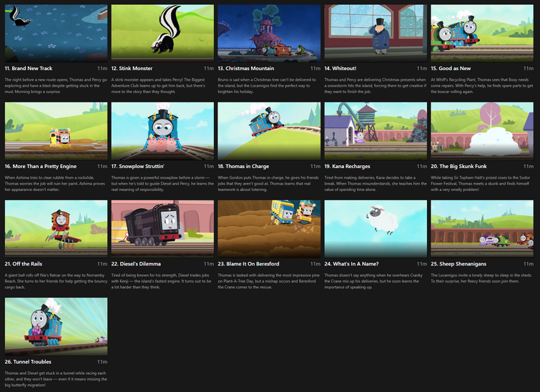Click the Brand New Track episode description
Screen dimensions: 540x392
[x=56, y=86]
